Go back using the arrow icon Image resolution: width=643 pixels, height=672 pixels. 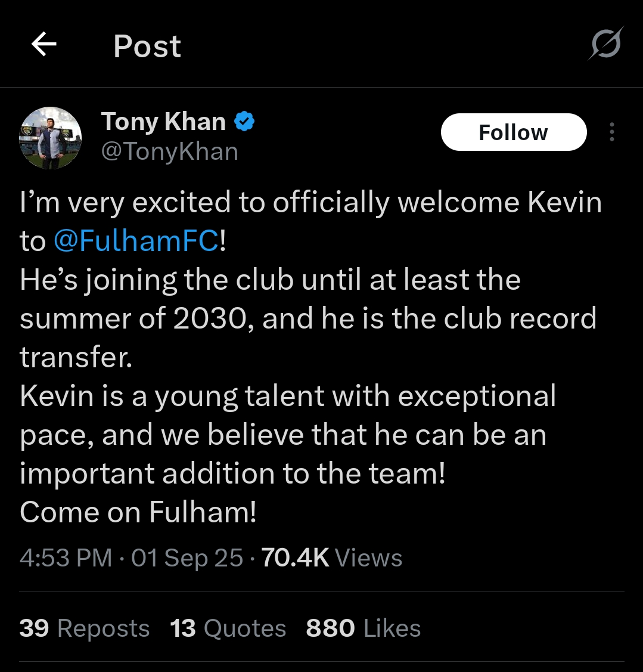point(44,45)
